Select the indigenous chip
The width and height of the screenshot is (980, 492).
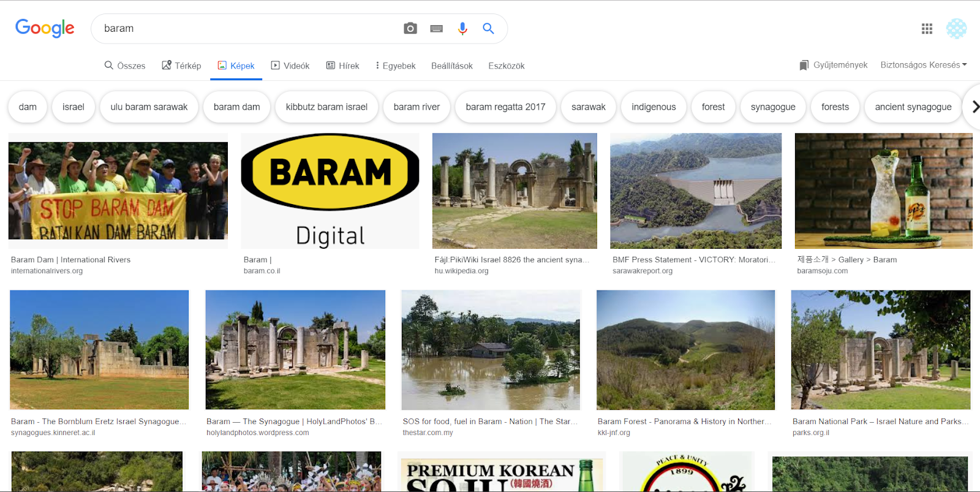[x=654, y=107]
